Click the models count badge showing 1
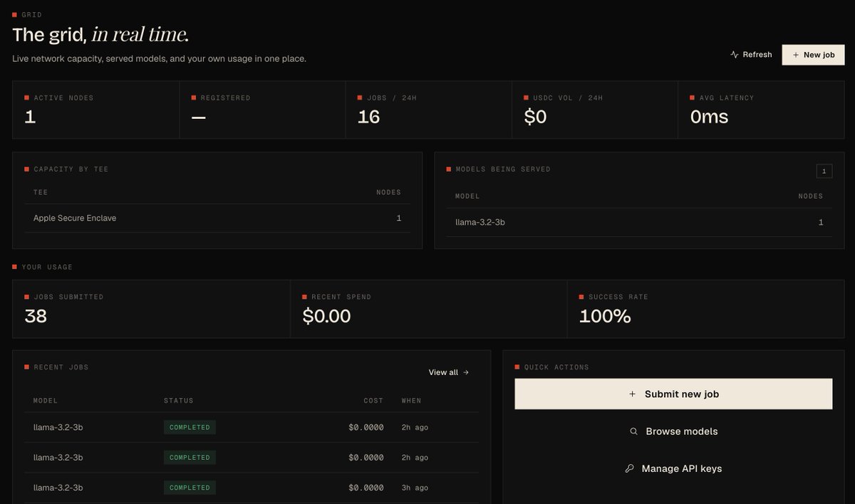855x504 pixels. [x=824, y=171]
